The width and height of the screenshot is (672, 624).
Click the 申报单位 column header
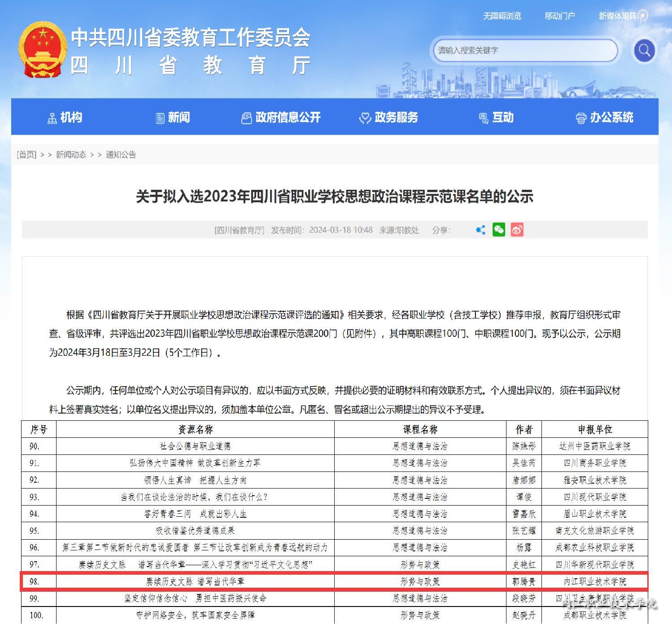(x=595, y=429)
